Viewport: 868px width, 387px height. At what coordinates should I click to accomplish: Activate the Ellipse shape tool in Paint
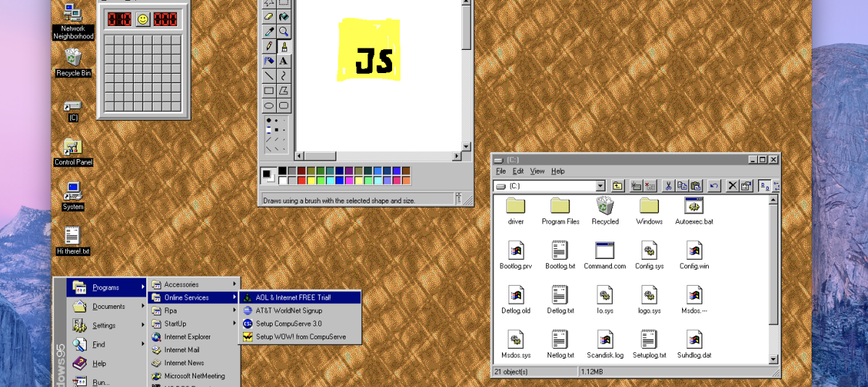tap(268, 106)
